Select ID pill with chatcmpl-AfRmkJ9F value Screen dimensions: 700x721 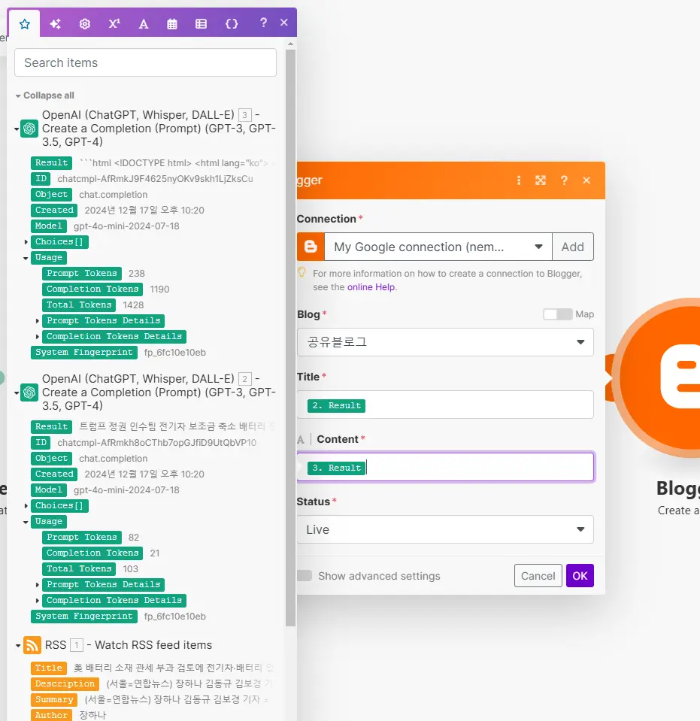click(x=41, y=178)
